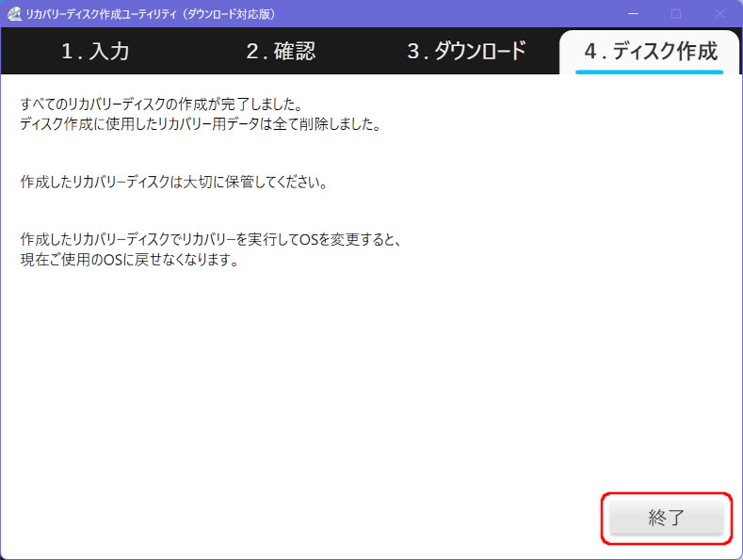Click the disabled maximize window button
Viewport: 743px width, 560px height.
point(676,14)
